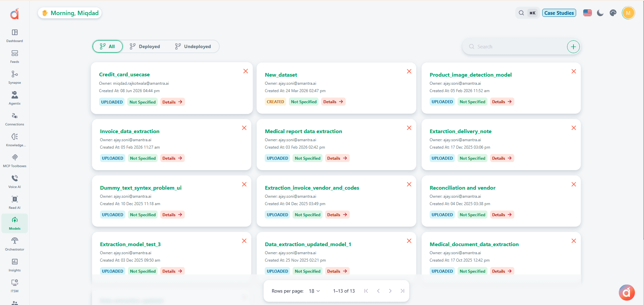Remove Product_image_detection_model card
644x305 pixels.
[x=573, y=71]
